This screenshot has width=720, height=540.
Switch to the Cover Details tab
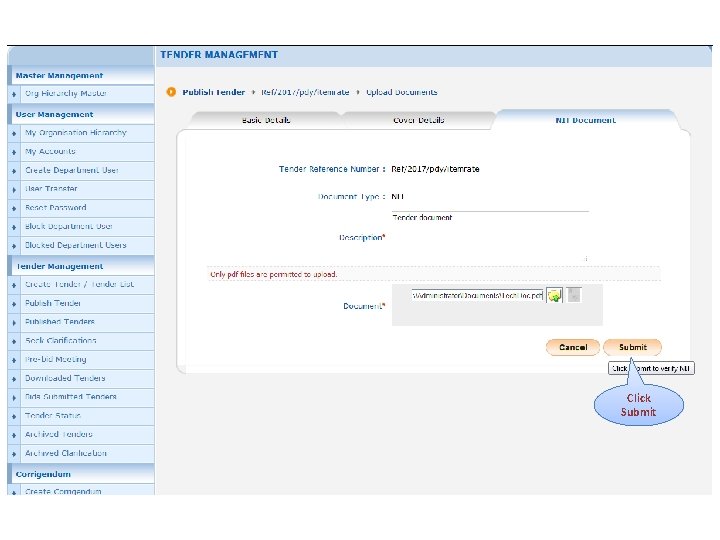point(418,120)
